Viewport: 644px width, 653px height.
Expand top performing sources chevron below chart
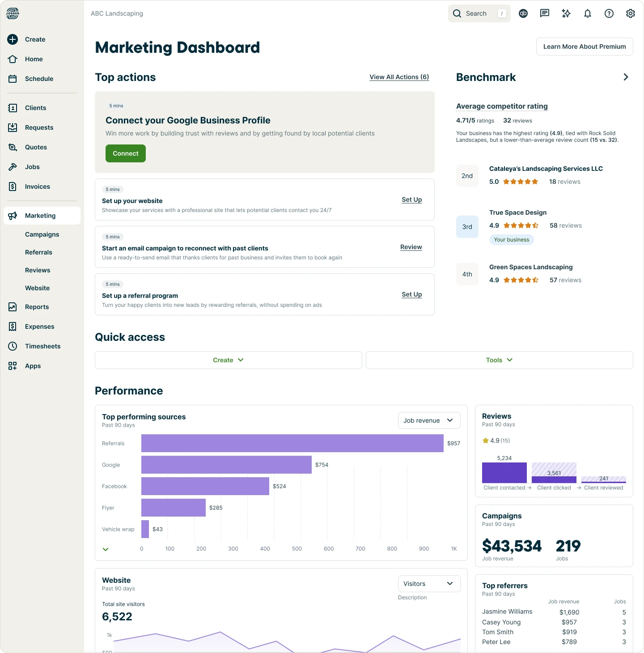pyautogui.click(x=106, y=549)
